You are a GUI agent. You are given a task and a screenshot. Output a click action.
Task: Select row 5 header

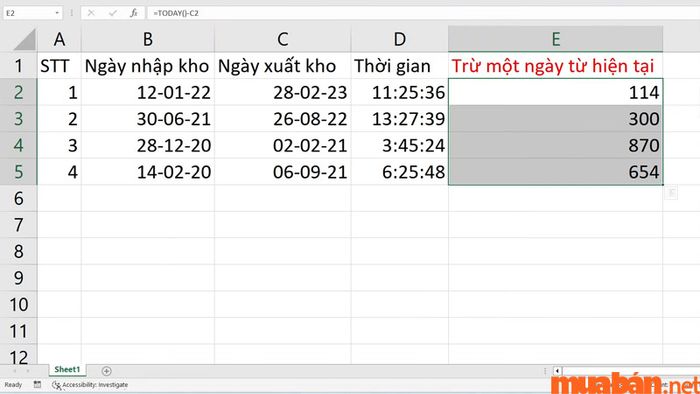click(x=18, y=172)
